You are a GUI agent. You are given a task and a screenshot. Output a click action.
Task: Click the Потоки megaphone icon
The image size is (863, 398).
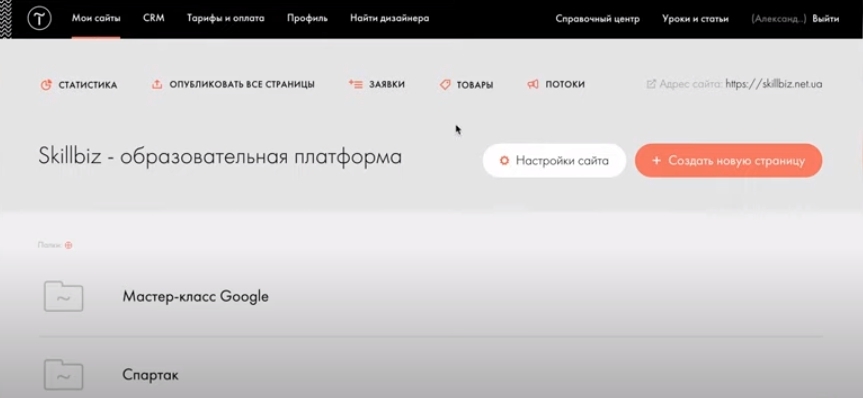point(533,84)
